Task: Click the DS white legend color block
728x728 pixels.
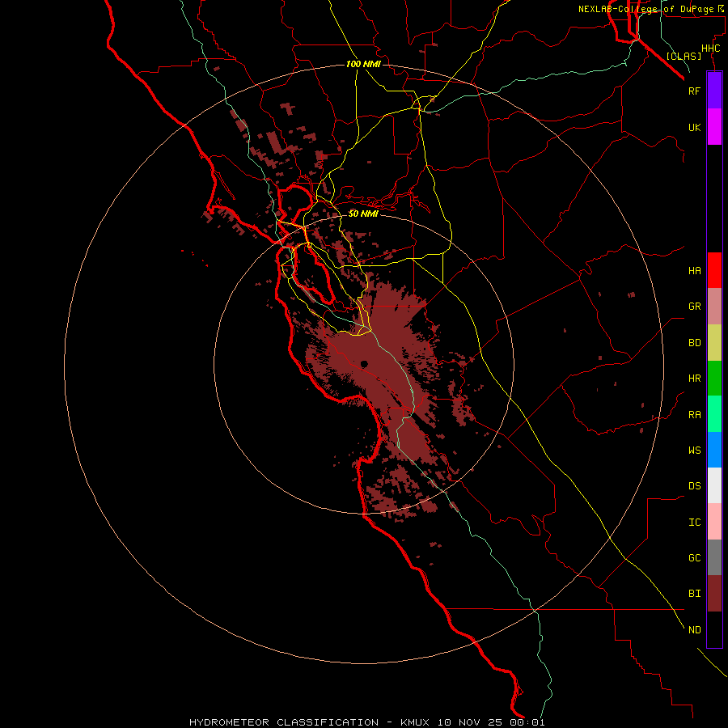Action: pos(714,485)
